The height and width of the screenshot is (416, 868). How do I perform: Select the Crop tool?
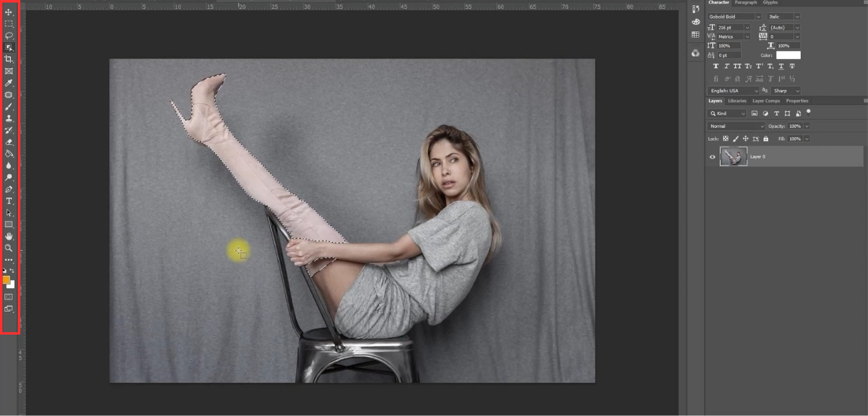9,59
